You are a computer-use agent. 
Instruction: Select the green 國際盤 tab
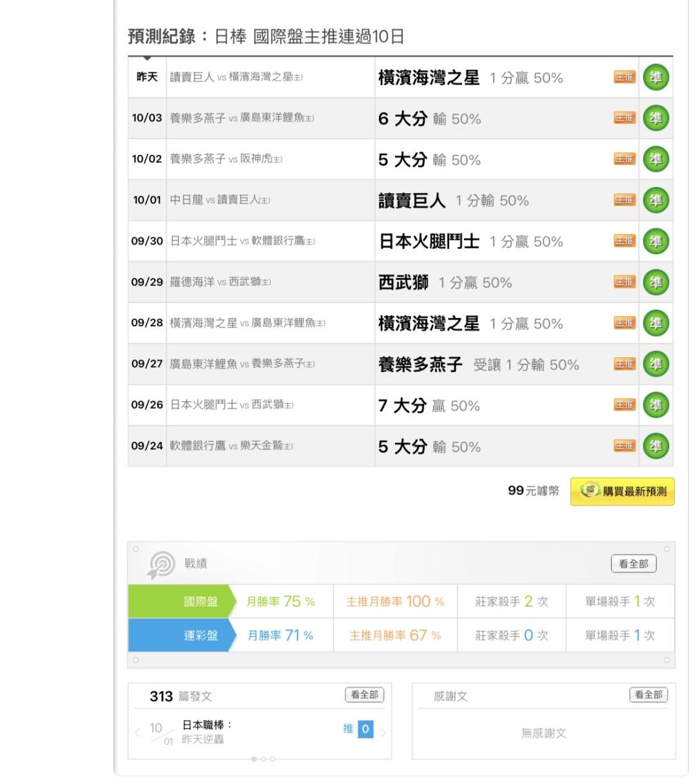pos(200,602)
